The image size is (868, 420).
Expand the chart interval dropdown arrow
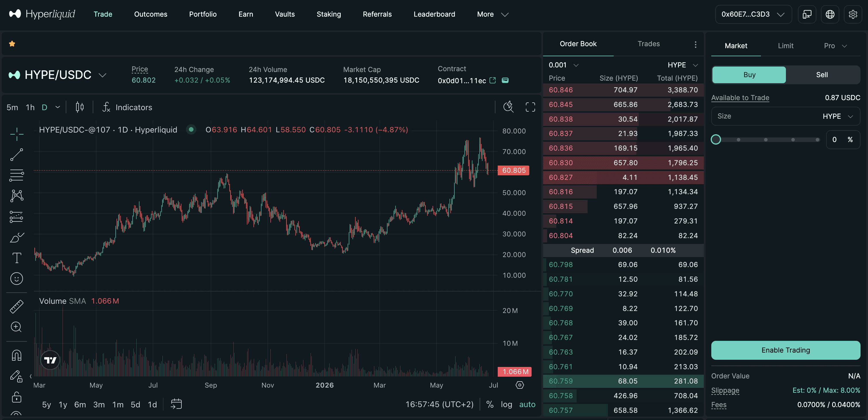(58, 107)
